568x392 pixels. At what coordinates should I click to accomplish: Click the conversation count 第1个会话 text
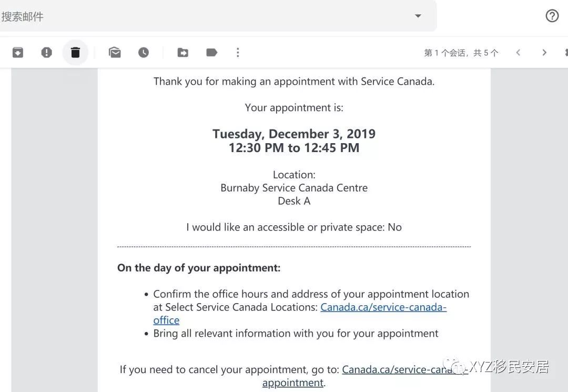[x=461, y=53]
